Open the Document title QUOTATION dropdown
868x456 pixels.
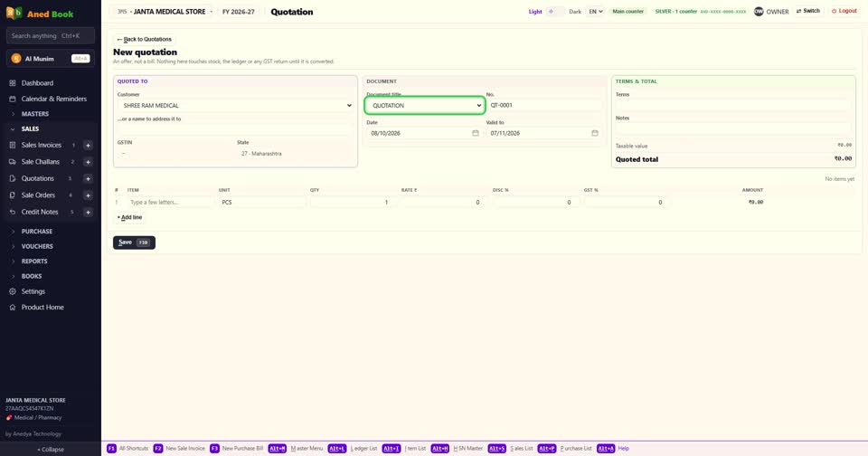point(425,105)
